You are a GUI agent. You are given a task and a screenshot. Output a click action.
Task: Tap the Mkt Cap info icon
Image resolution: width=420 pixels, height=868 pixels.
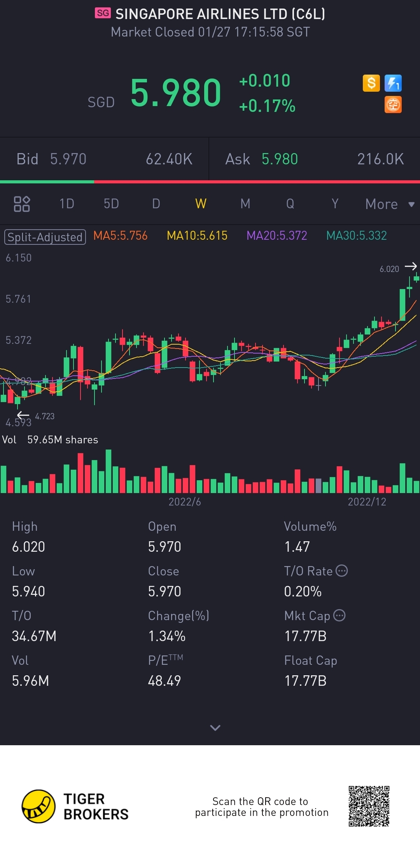tap(339, 615)
